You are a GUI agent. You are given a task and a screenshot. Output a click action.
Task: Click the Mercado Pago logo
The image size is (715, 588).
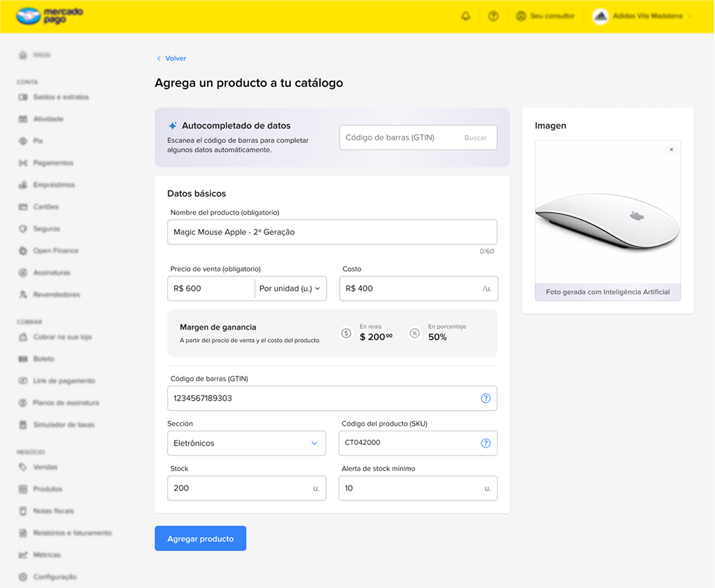(49, 16)
